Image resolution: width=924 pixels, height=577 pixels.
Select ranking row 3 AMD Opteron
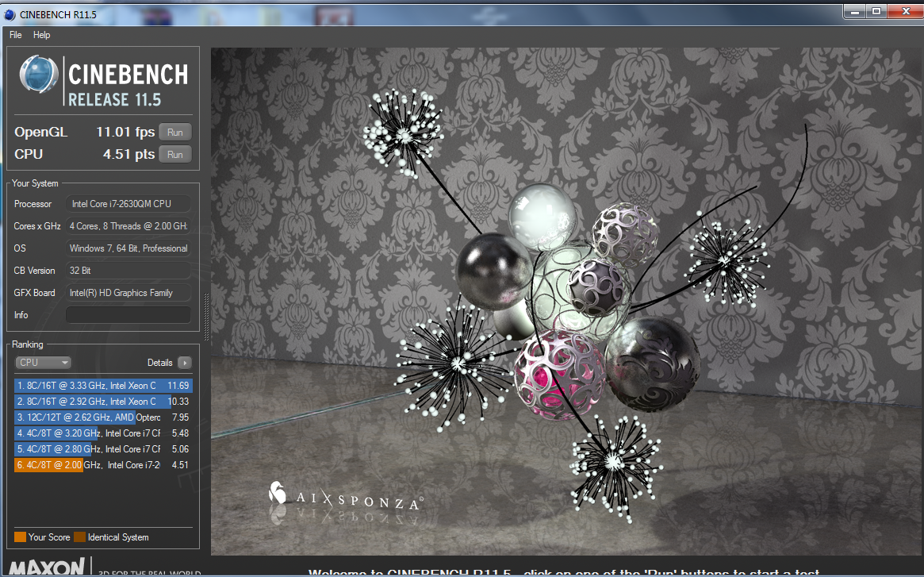tap(103, 417)
